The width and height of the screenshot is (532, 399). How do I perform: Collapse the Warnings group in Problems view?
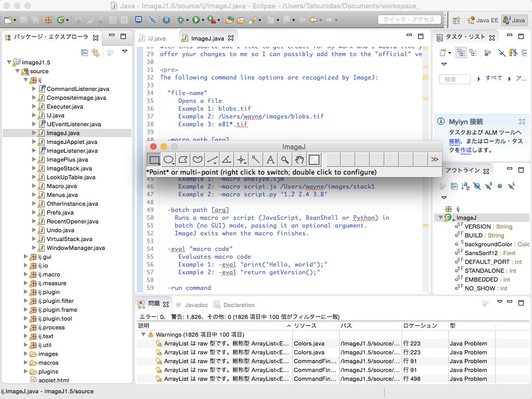(x=143, y=335)
